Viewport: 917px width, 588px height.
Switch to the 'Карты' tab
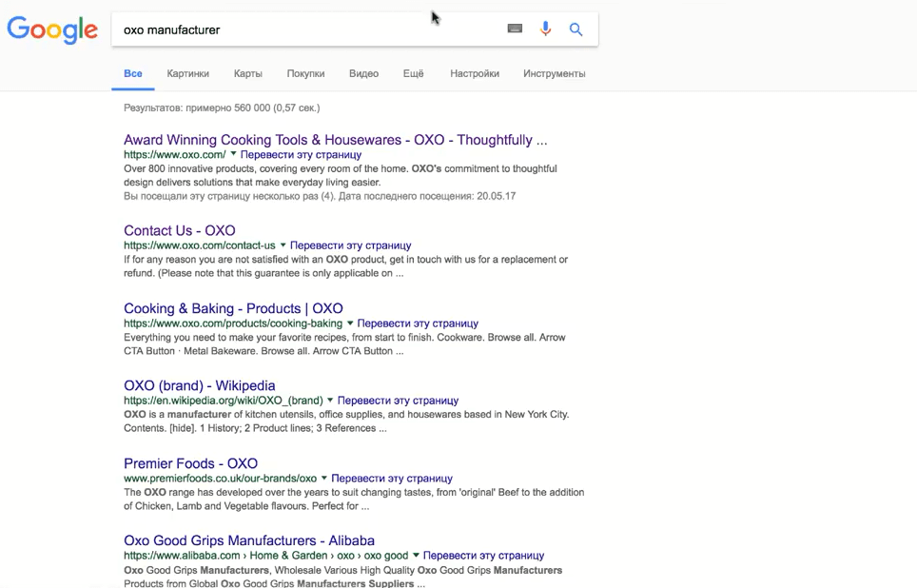[x=248, y=73]
